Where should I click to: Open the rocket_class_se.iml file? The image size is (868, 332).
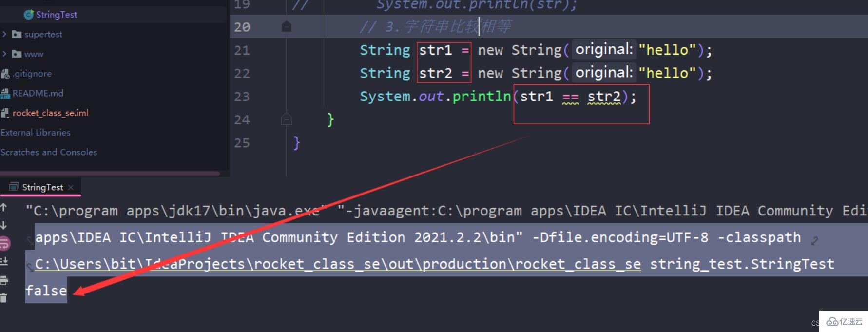pos(50,113)
